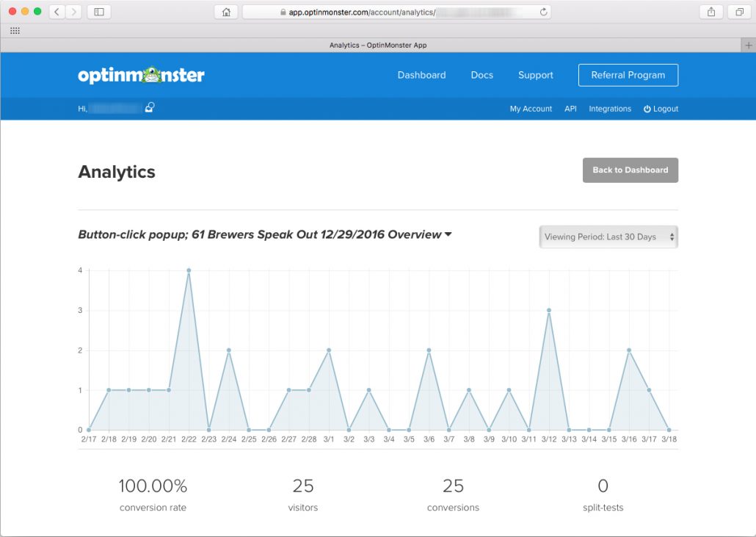Viewport: 756px width, 537px height.
Task: Click the 100.00% conversion rate value
Action: (x=153, y=486)
